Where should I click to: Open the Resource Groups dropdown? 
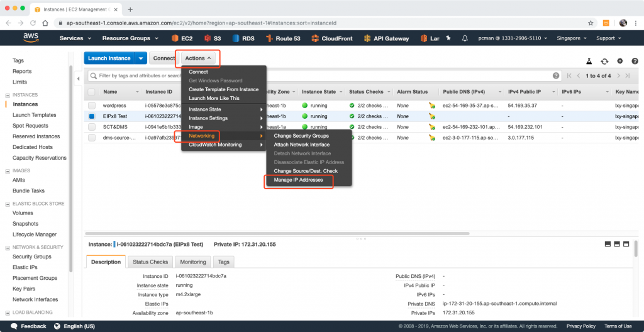point(130,38)
